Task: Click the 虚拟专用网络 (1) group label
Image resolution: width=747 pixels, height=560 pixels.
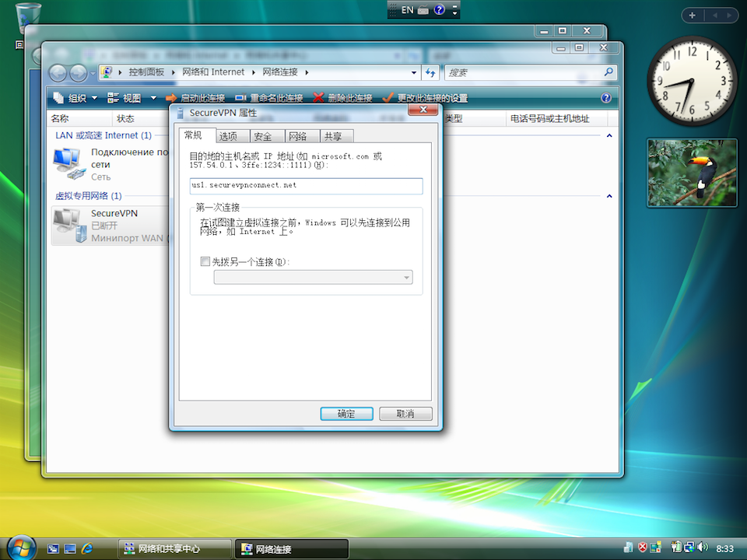Action: coord(88,196)
